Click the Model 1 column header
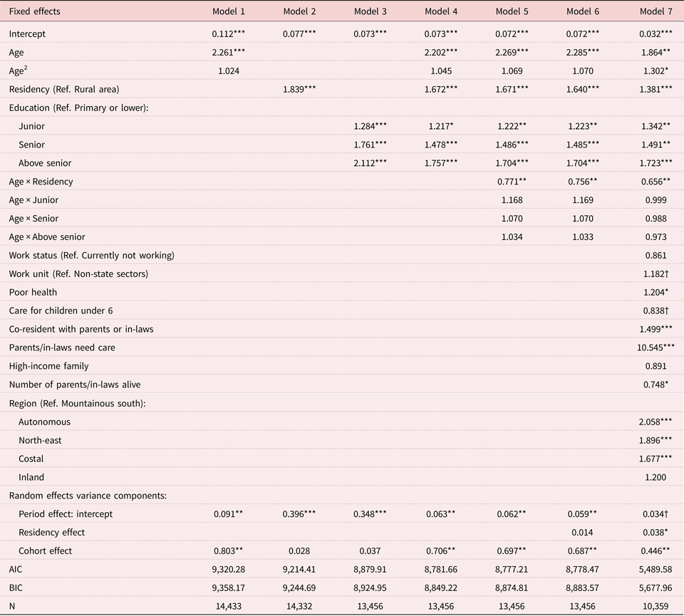The image size is (684, 616). click(228, 11)
